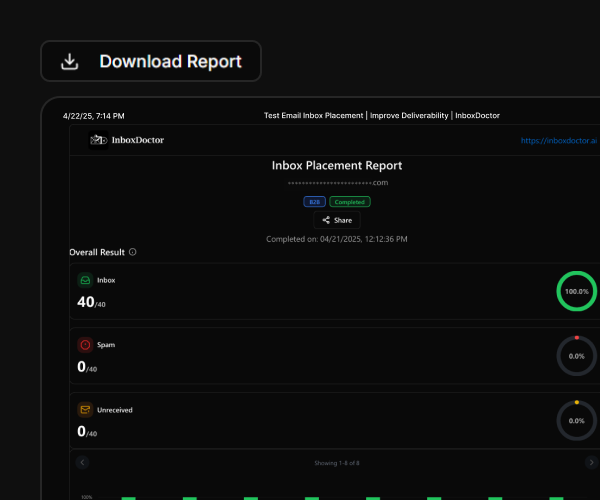Click the masked domain ending in .com

tap(338, 182)
